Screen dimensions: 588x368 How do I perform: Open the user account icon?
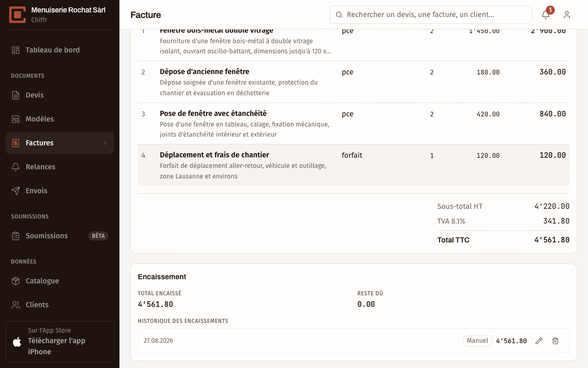567,15
